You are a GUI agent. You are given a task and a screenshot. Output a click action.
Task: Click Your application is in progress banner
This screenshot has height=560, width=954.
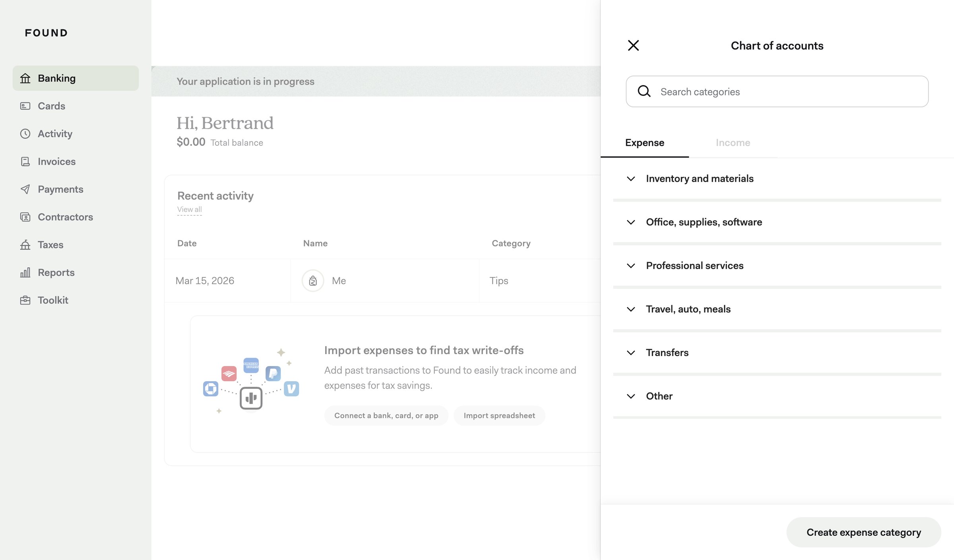click(x=376, y=81)
